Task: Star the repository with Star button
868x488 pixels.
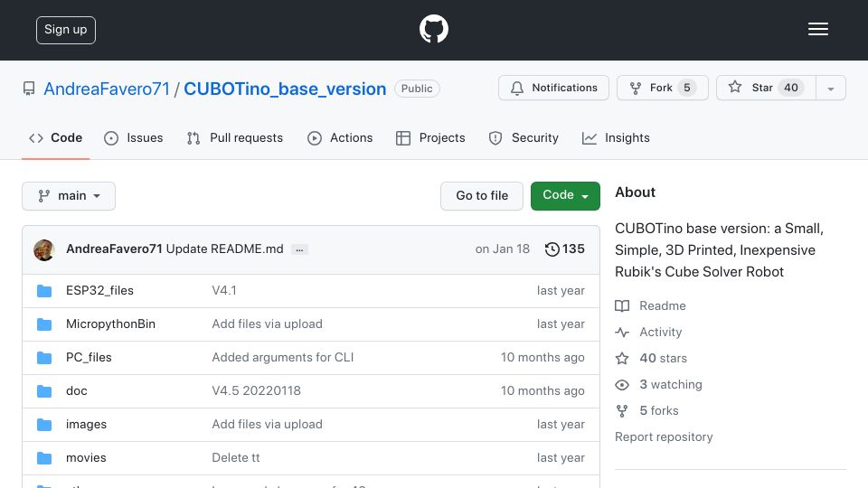Action: click(x=766, y=88)
